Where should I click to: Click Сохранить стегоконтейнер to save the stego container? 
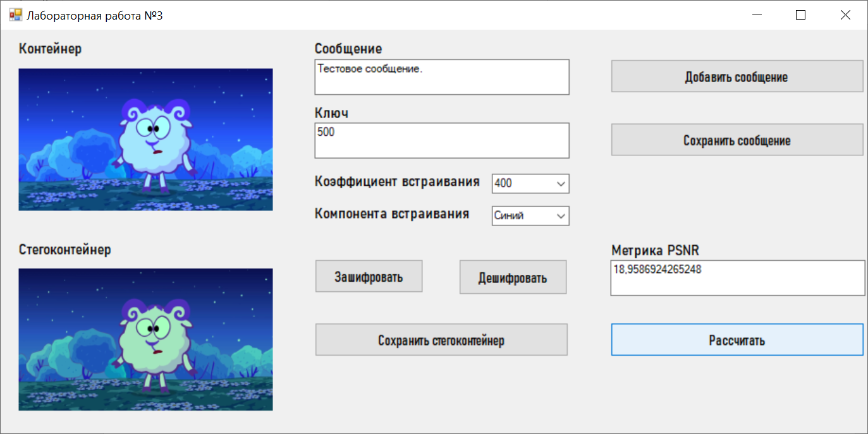click(441, 339)
